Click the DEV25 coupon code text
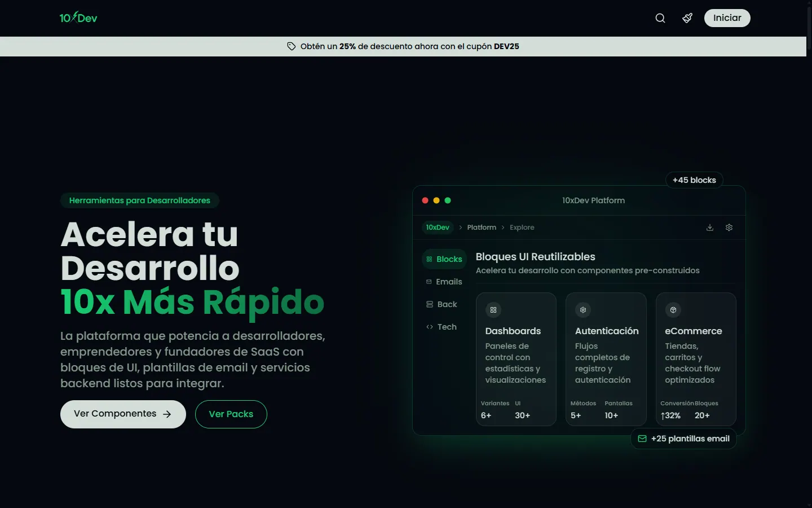812x508 pixels. click(506, 46)
